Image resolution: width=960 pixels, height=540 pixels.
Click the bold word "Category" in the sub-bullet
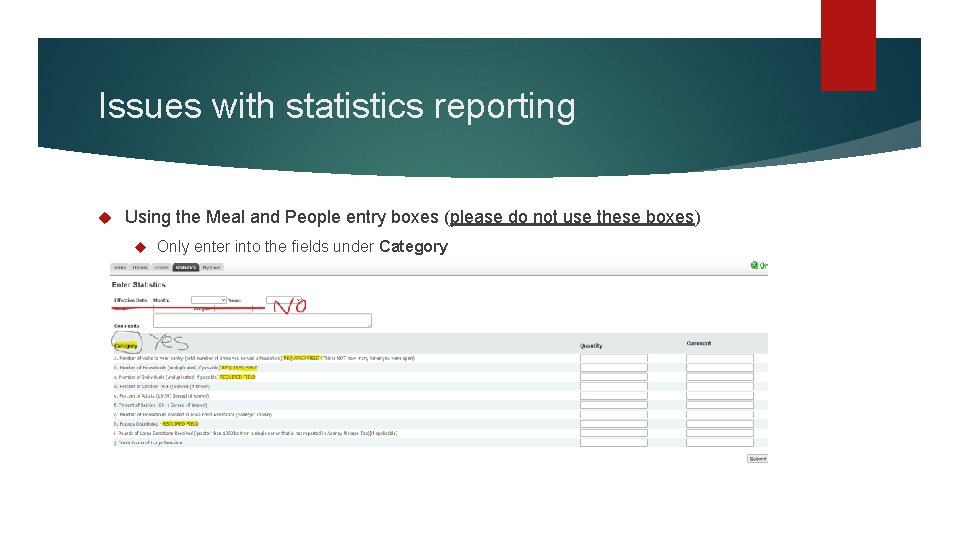[413, 247]
